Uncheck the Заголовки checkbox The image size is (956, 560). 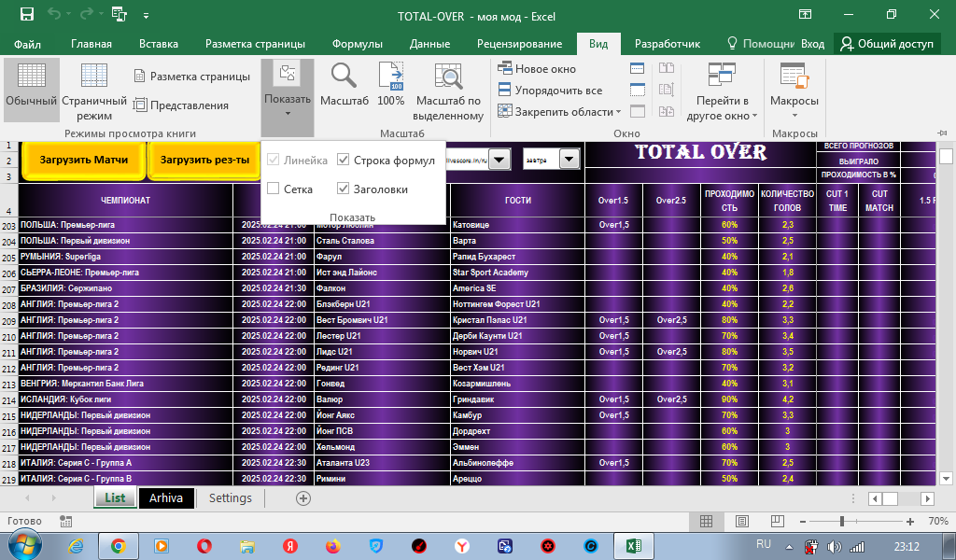point(344,189)
